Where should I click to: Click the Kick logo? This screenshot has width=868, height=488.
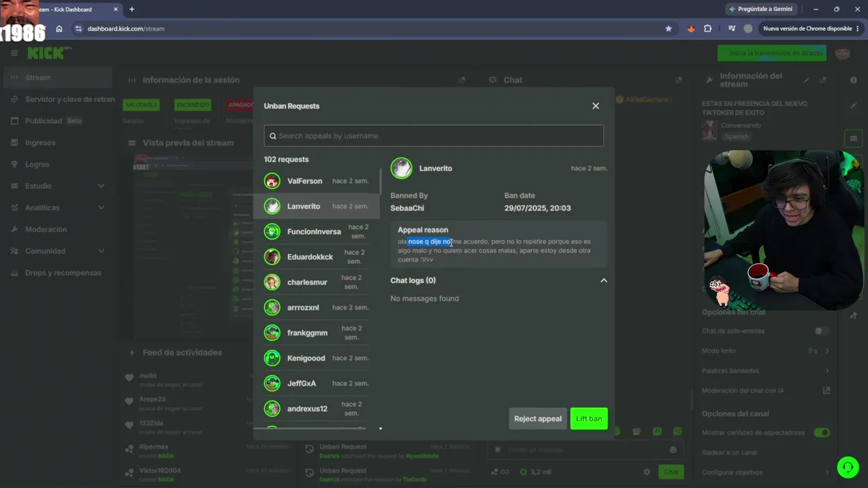[47, 53]
